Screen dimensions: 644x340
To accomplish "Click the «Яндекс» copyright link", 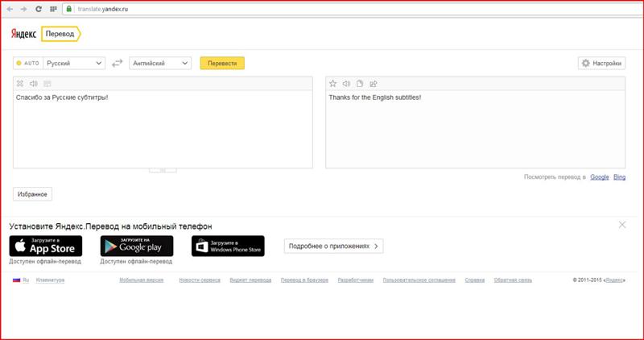I will coord(615,280).
